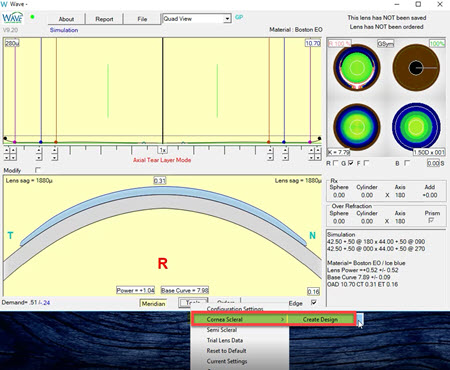Click the Meridian button
Image resolution: width=450 pixels, height=370 pixels.
(153, 303)
